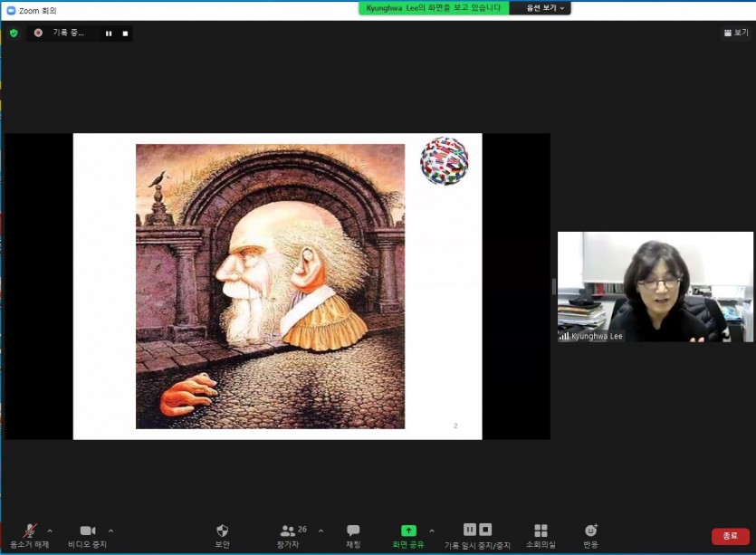This screenshot has width=756, height=555.
Task: Click divider handle between shared screen and video
Action: (x=554, y=286)
